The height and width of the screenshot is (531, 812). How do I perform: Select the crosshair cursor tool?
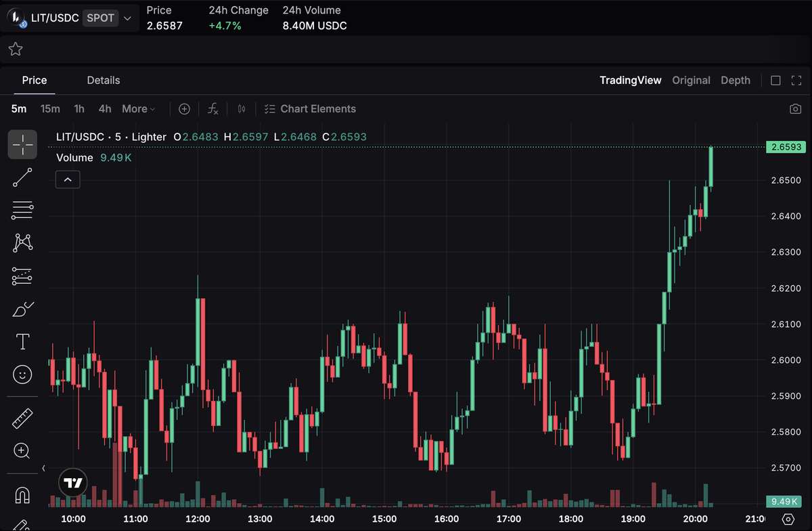click(x=22, y=144)
